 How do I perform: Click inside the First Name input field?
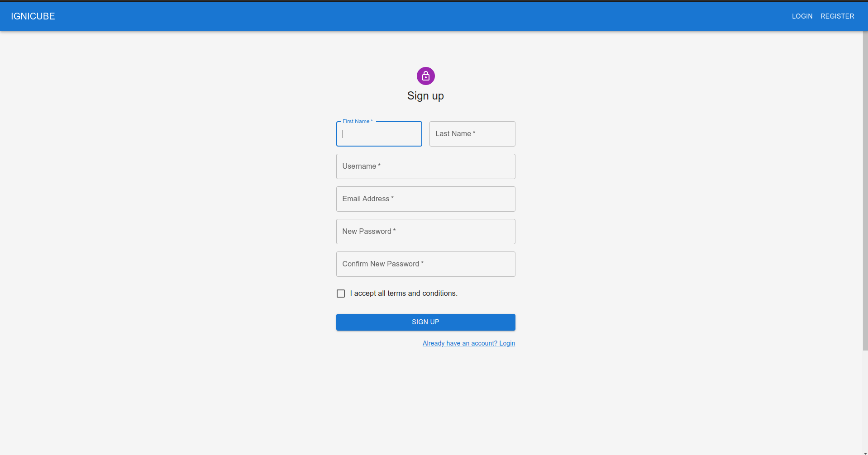(x=379, y=134)
